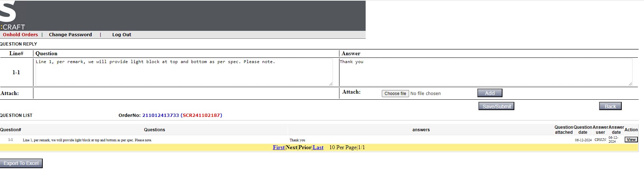Go to the Last page link
Image resolution: width=644 pixels, height=194 pixels.
coord(318,147)
